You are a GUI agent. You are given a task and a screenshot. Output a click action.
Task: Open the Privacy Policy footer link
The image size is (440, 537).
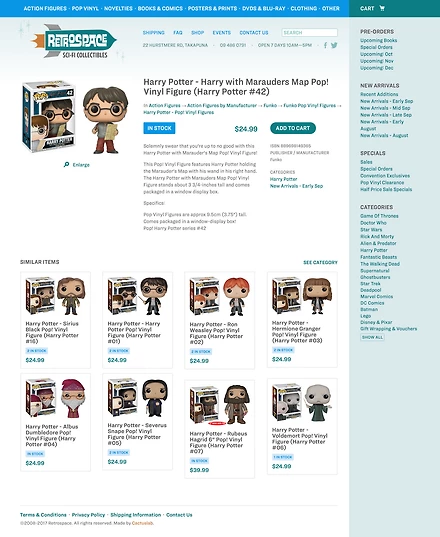[88, 515]
